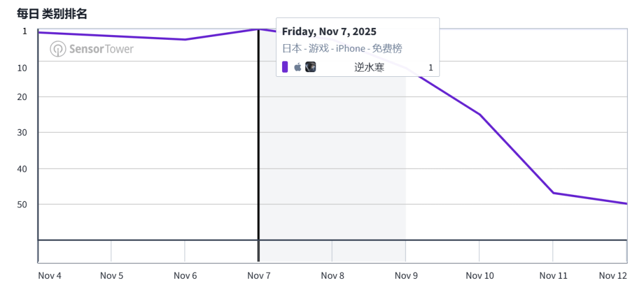Image resolution: width=644 pixels, height=283 pixels.
Task: Select the 逆水寒 name in tooltip
Action: (x=369, y=67)
